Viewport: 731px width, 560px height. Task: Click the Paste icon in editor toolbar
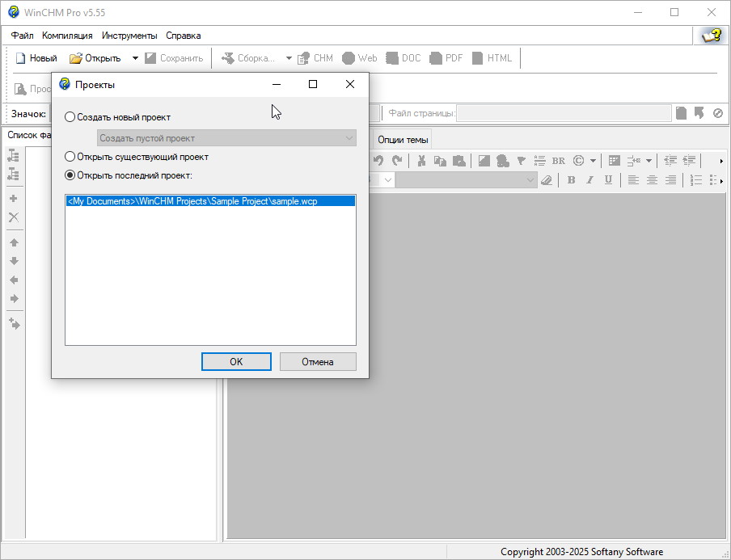click(459, 161)
